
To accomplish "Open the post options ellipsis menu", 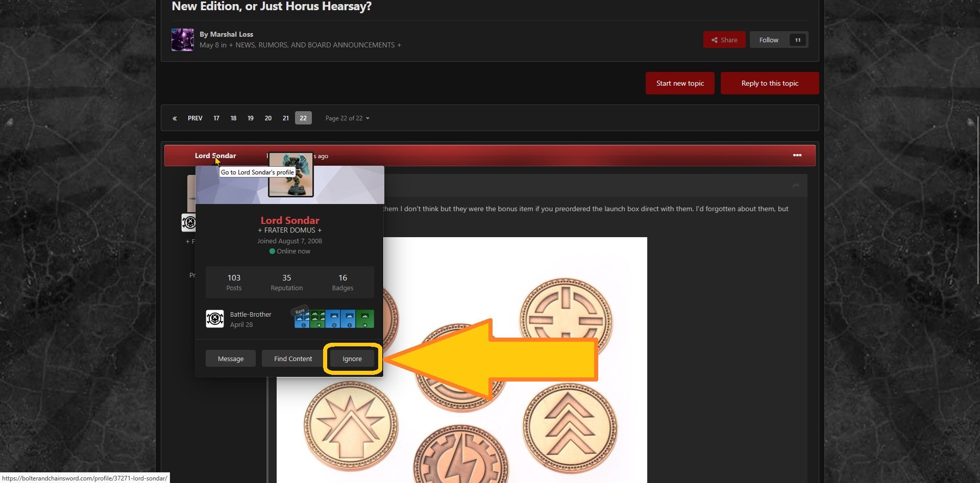I will pos(797,155).
